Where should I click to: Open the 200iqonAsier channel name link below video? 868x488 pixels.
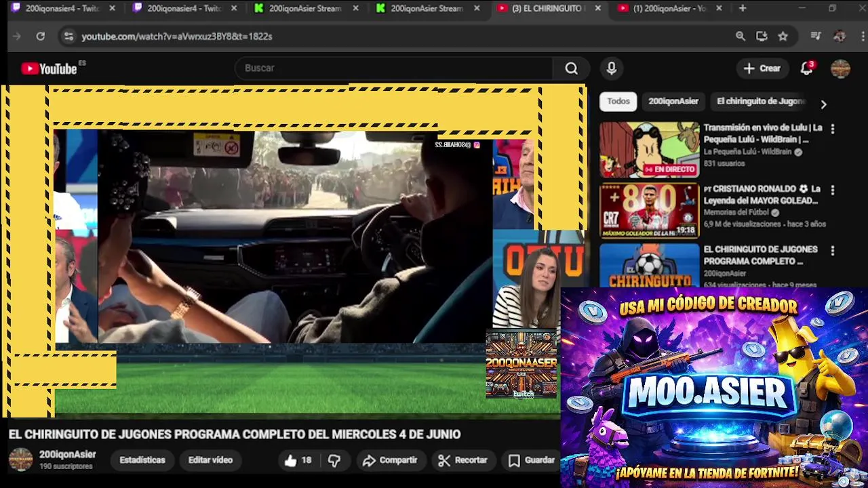click(67, 454)
